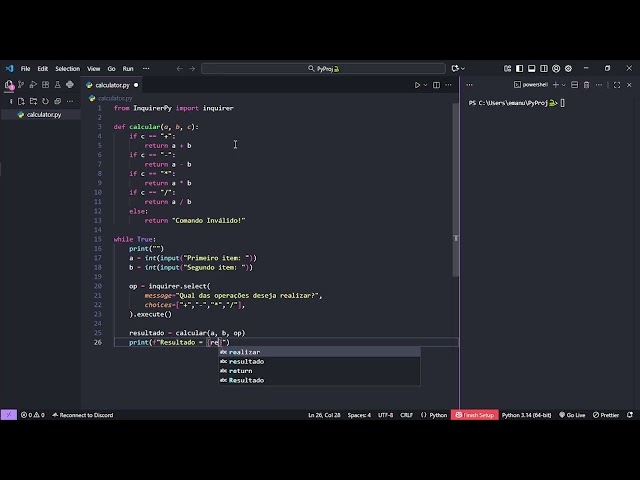Image resolution: width=640 pixels, height=480 pixels.
Task: Show hidden menus via the ellipsis
Action: click(146, 69)
